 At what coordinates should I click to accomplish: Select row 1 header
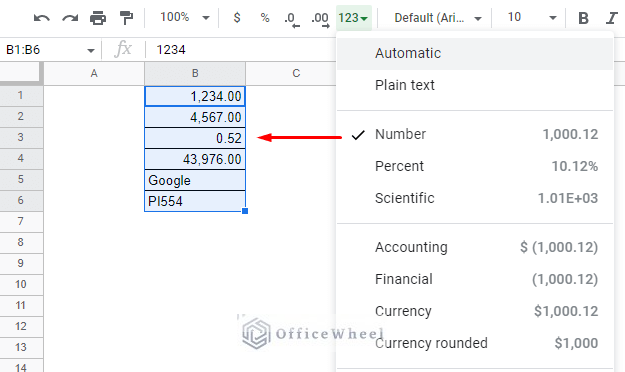coord(21,96)
